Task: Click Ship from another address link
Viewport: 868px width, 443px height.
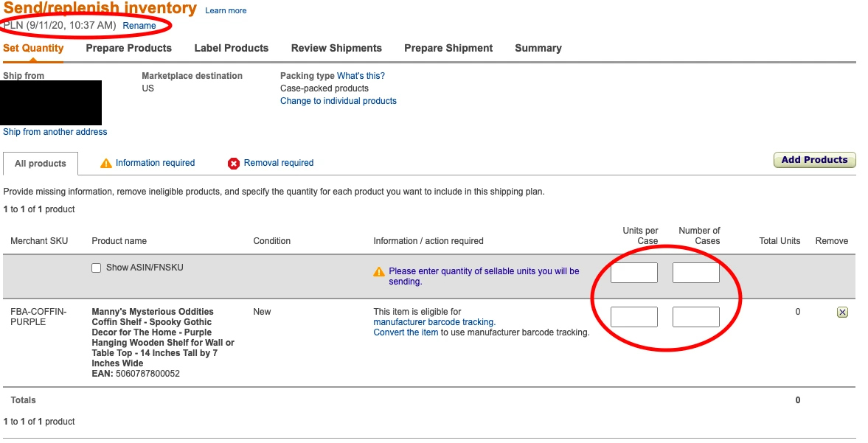Action: pyautogui.click(x=55, y=131)
